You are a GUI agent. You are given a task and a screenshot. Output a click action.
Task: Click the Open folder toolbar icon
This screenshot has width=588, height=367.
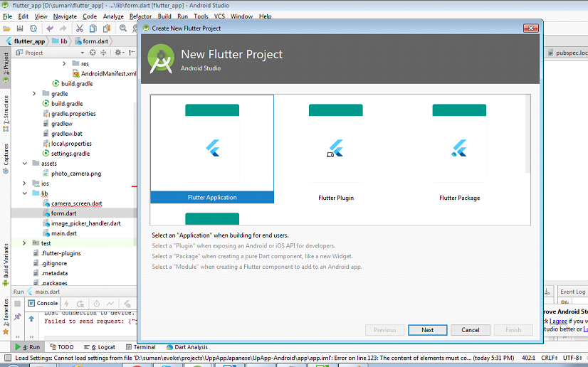pos(6,28)
